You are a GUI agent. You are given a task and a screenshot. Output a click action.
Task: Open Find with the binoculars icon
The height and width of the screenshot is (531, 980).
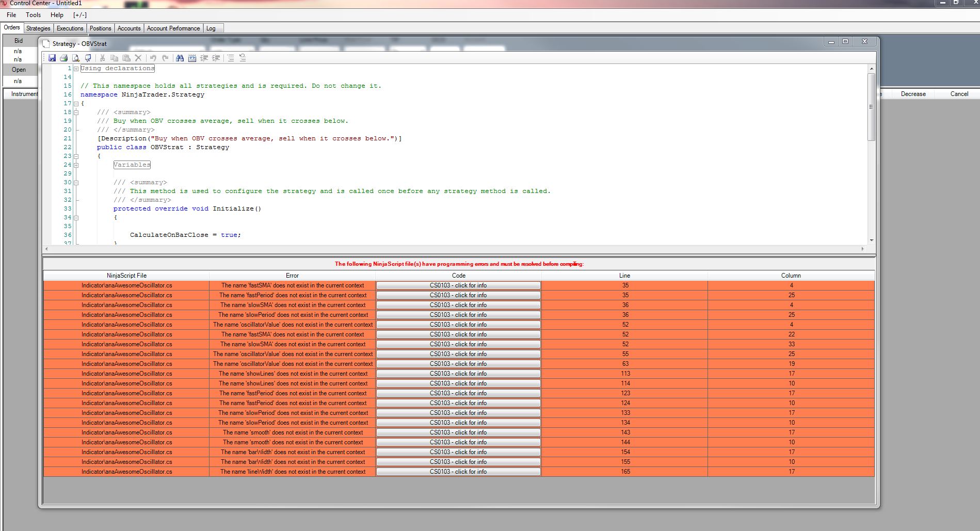pyautogui.click(x=180, y=58)
